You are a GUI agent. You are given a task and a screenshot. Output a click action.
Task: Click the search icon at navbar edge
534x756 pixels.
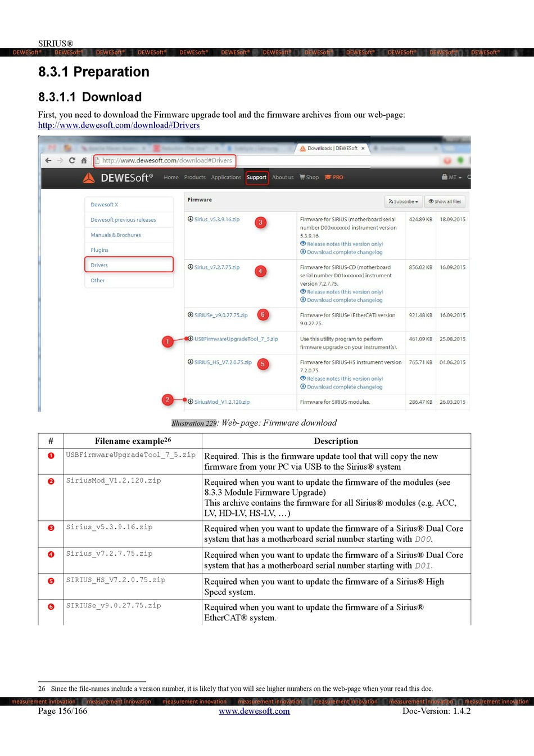(469, 177)
